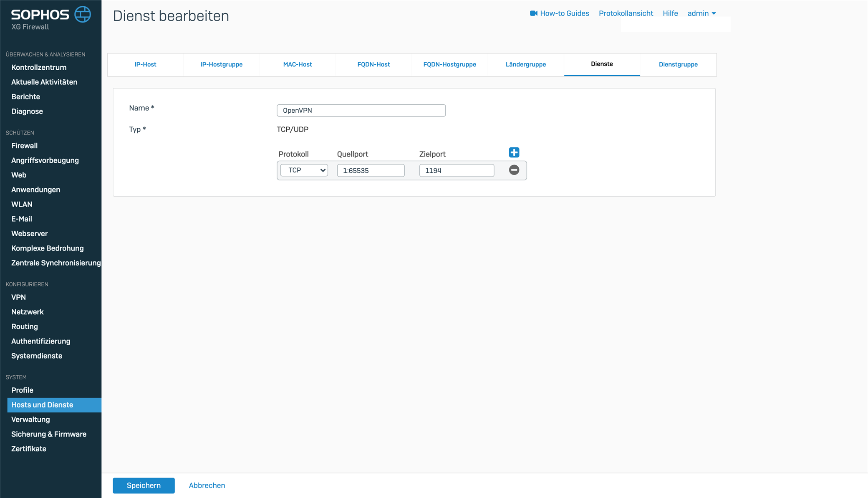The width and height of the screenshot is (868, 498).
Task: Click the Speichern button
Action: [x=144, y=485]
